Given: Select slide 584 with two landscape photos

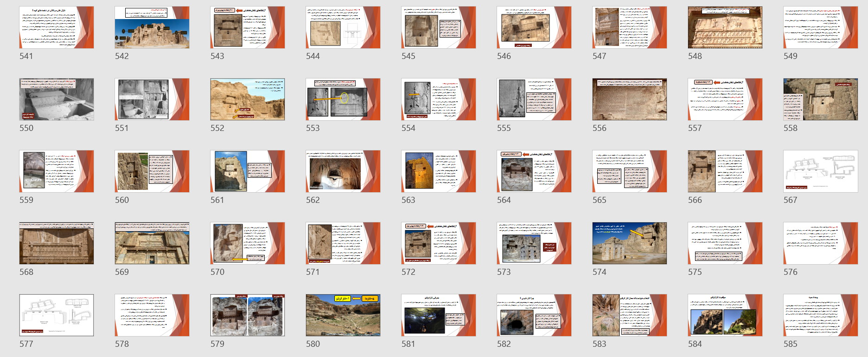Looking at the screenshot, I should point(725,315).
